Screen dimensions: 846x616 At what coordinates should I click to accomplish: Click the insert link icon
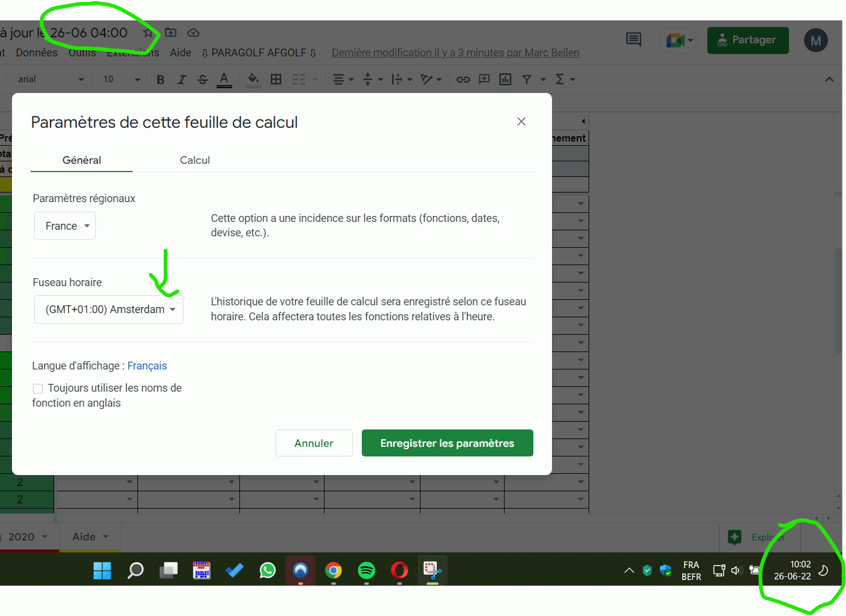(x=463, y=79)
